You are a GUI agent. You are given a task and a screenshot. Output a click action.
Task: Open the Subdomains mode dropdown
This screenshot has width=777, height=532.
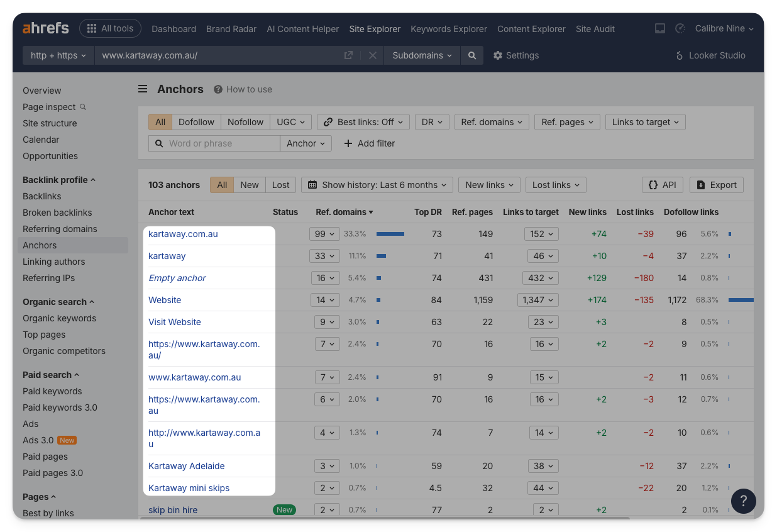pos(422,55)
